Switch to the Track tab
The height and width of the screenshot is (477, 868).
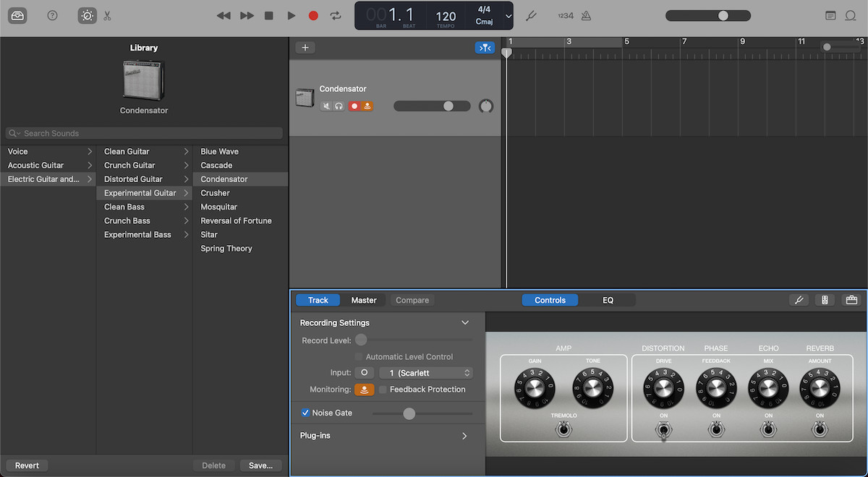click(318, 301)
